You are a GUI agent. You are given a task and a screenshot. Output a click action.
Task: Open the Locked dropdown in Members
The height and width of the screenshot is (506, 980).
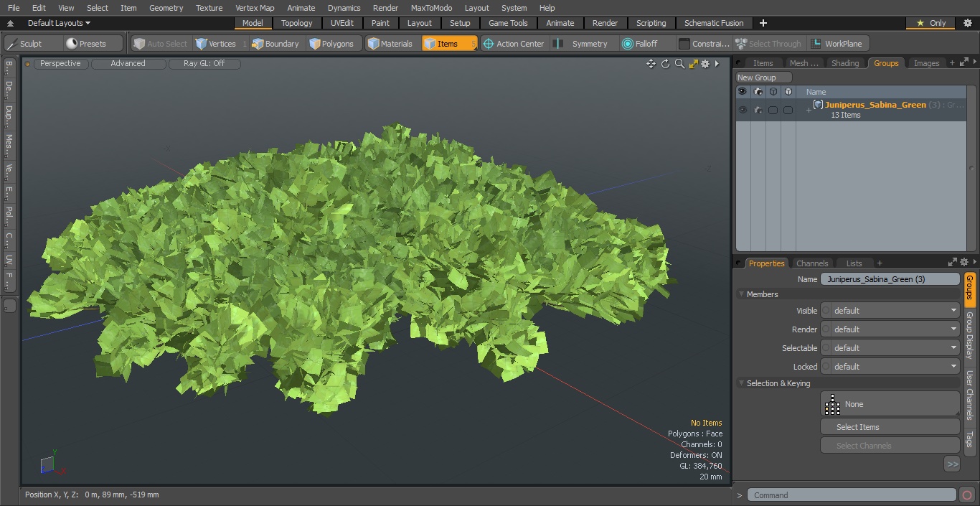(890, 367)
